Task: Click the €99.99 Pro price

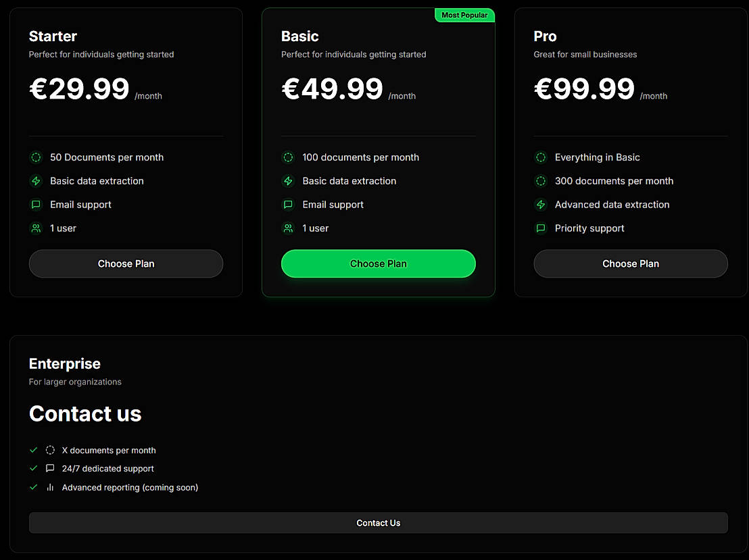Action: [x=585, y=89]
